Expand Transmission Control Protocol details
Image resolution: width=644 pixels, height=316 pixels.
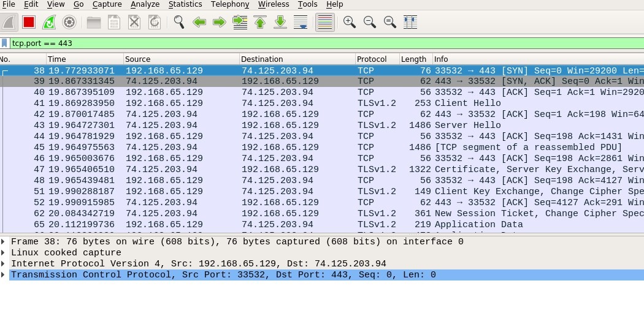tap(4, 274)
